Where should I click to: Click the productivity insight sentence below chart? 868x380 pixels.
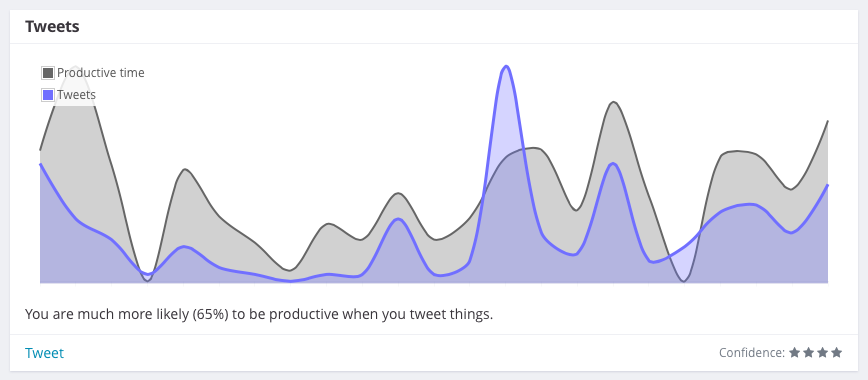click(259, 315)
